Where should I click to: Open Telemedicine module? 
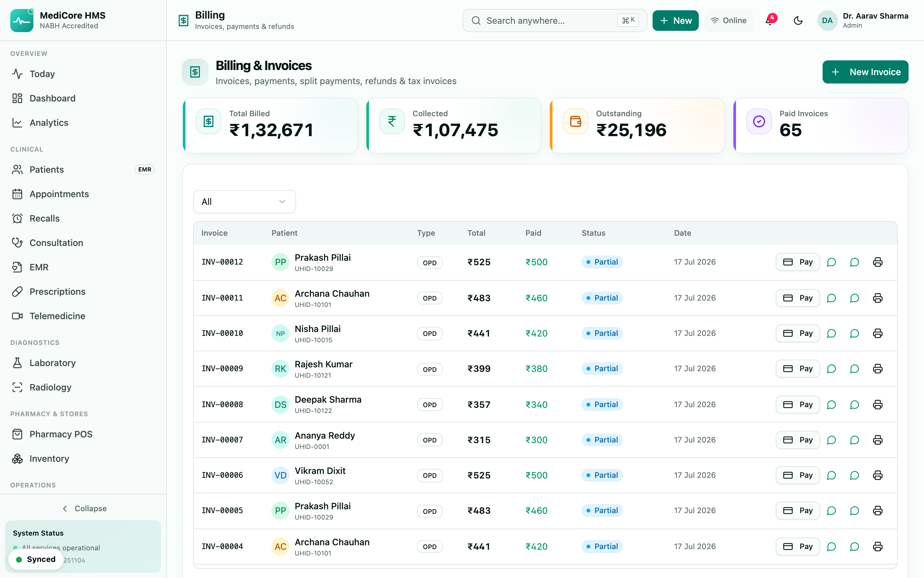83,316
